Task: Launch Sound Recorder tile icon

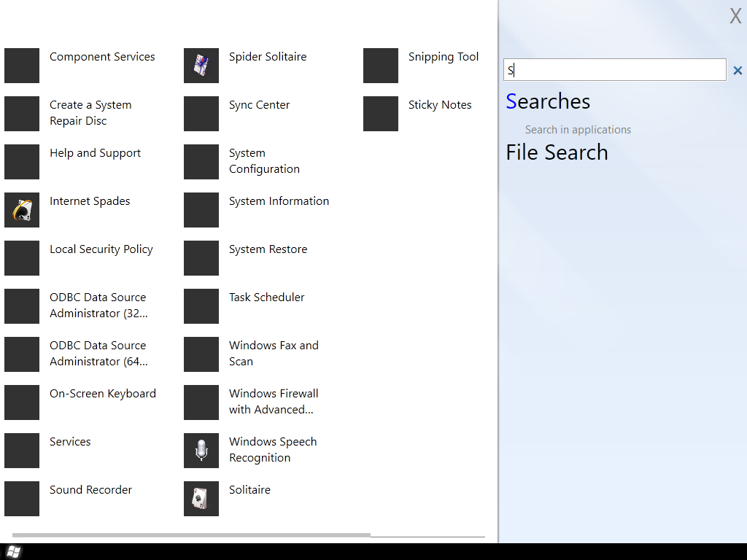Action: [22, 499]
